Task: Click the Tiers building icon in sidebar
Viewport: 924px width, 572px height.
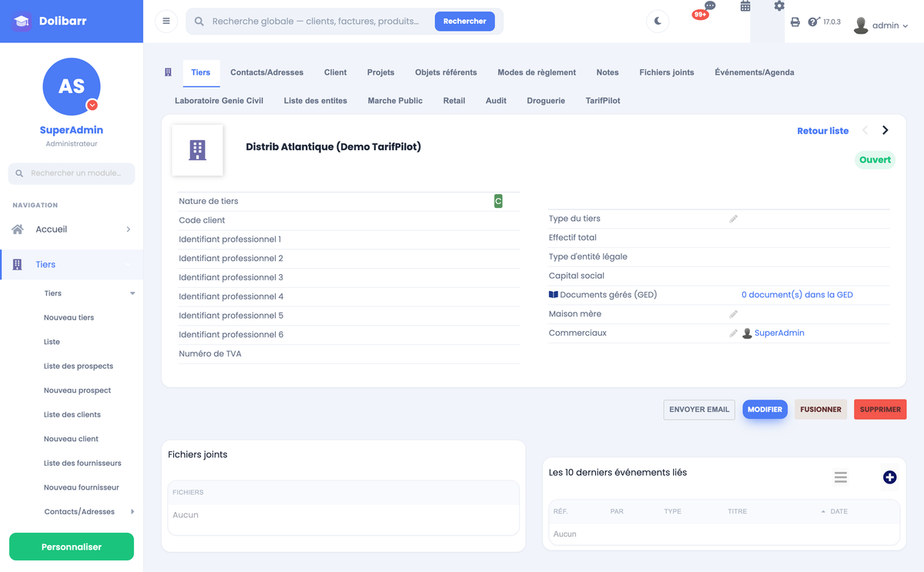Action: click(x=18, y=265)
